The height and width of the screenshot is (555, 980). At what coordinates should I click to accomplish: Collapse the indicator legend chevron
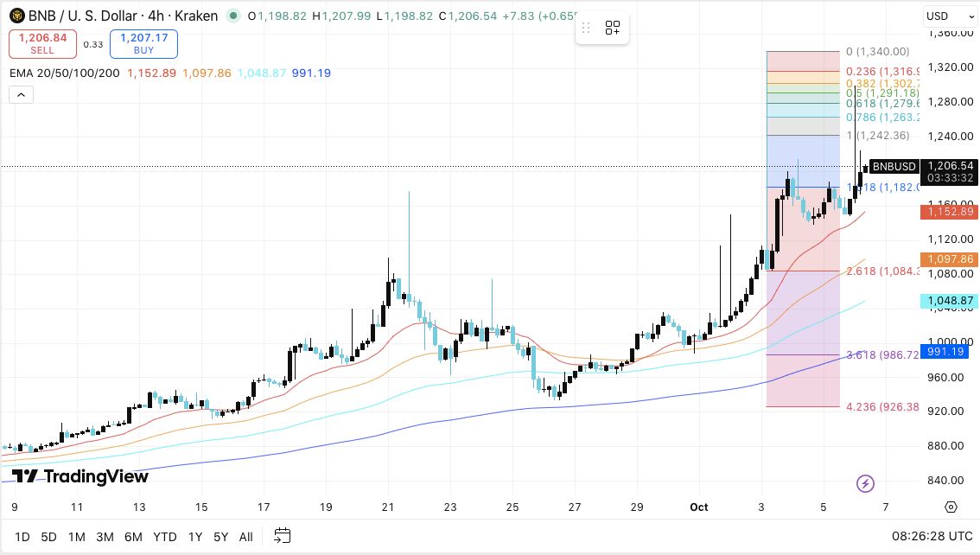click(22, 94)
